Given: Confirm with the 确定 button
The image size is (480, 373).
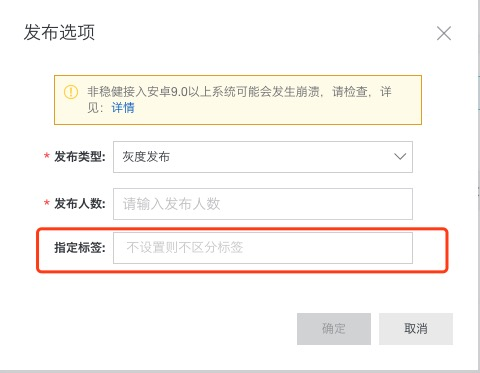Looking at the screenshot, I should tap(334, 329).
